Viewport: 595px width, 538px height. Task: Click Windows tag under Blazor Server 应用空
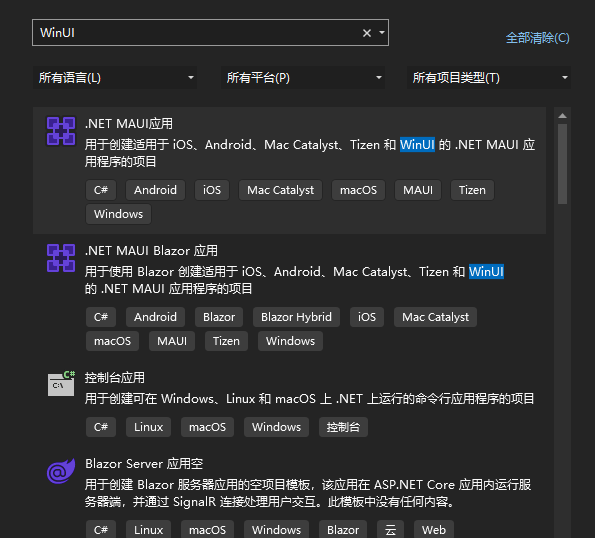pyautogui.click(x=276, y=529)
